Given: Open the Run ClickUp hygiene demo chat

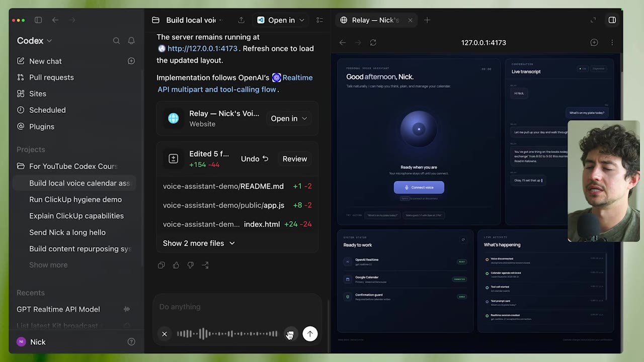Looking at the screenshot, I should [75, 200].
